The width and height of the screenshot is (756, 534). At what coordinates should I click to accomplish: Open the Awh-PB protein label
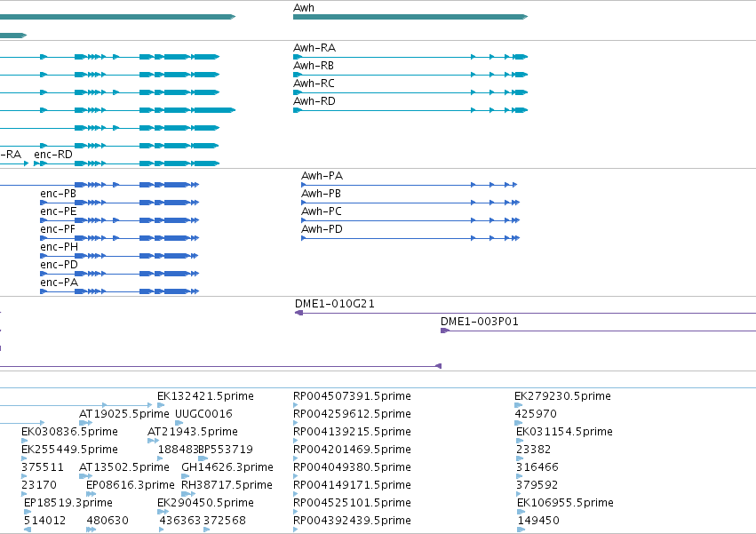[321, 194]
